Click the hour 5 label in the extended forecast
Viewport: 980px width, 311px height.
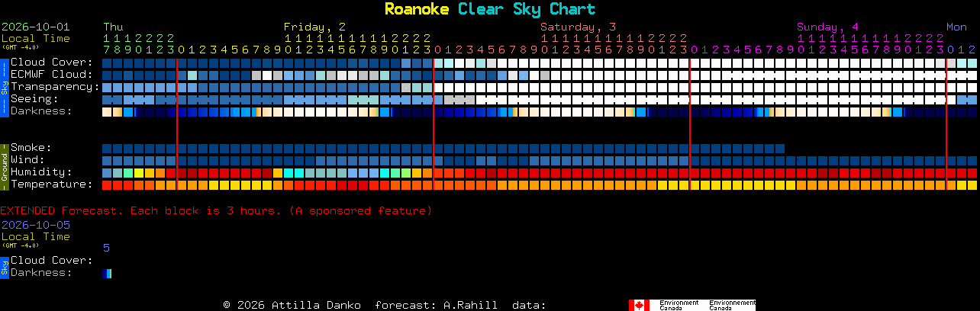pos(106,248)
